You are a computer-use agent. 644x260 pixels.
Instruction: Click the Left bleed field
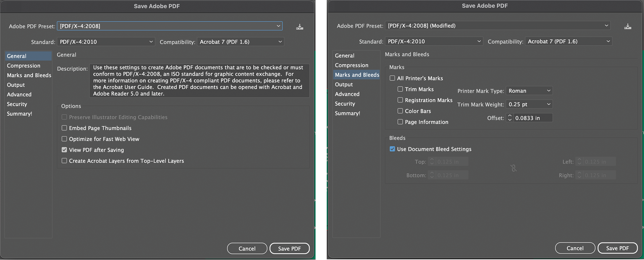click(599, 162)
